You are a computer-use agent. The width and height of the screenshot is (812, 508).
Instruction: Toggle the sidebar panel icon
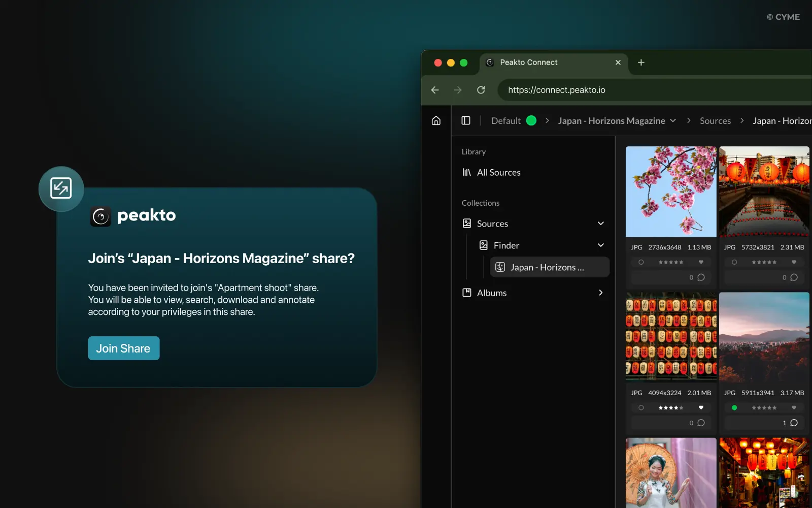(466, 121)
